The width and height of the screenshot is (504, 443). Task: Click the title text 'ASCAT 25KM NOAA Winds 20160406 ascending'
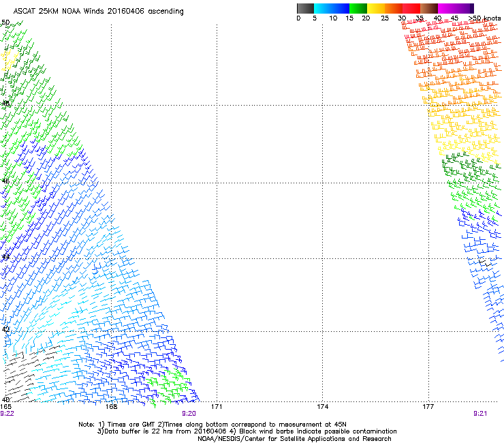98,12
